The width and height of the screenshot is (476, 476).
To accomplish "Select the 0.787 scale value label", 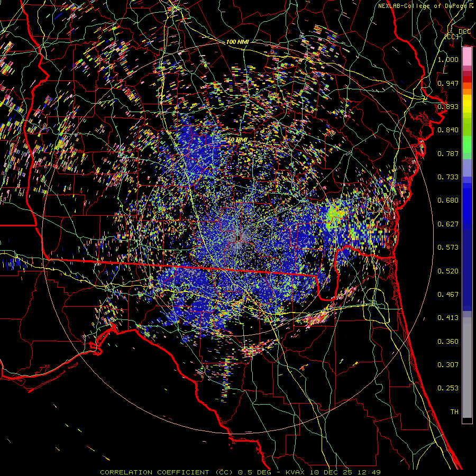I will tap(448, 153).
